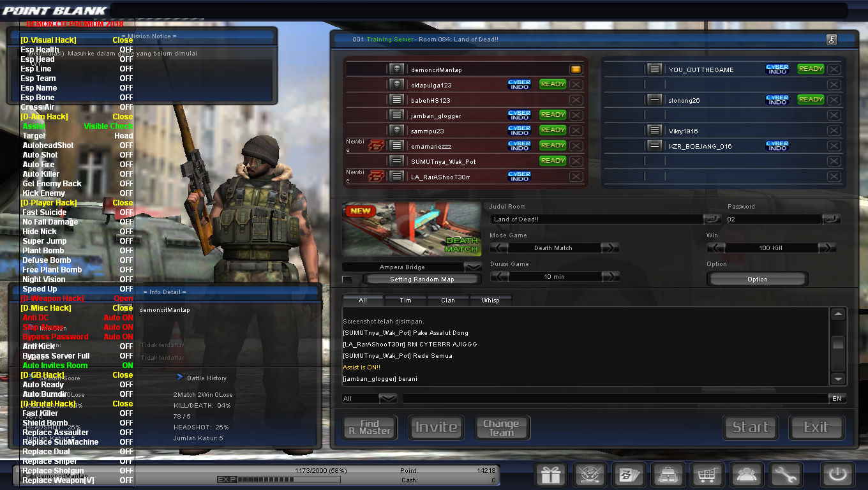
Task: Open the community friends icon
Action: click(747, 475)
